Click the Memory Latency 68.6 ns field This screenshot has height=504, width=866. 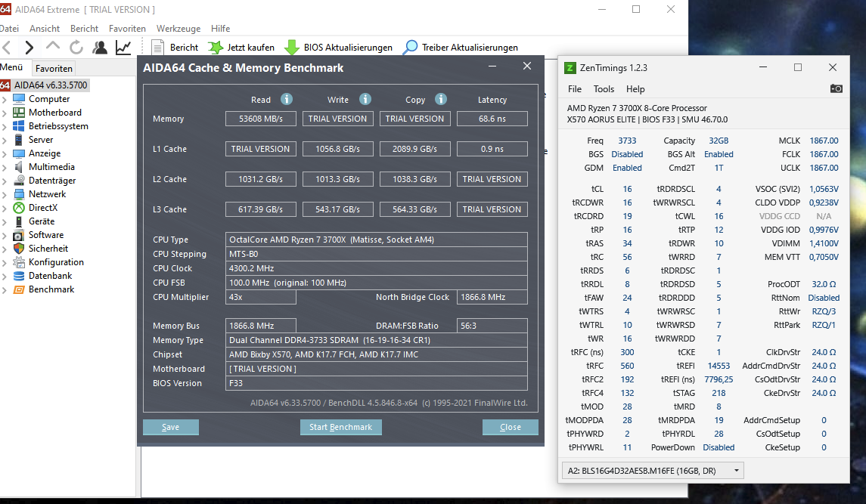click(492, 119)
